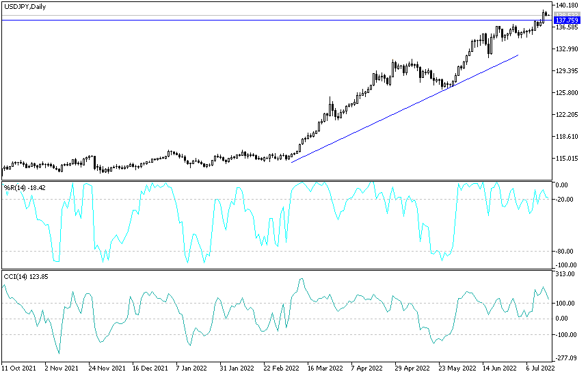Click the 31 Jan 2022 date label

237,368
